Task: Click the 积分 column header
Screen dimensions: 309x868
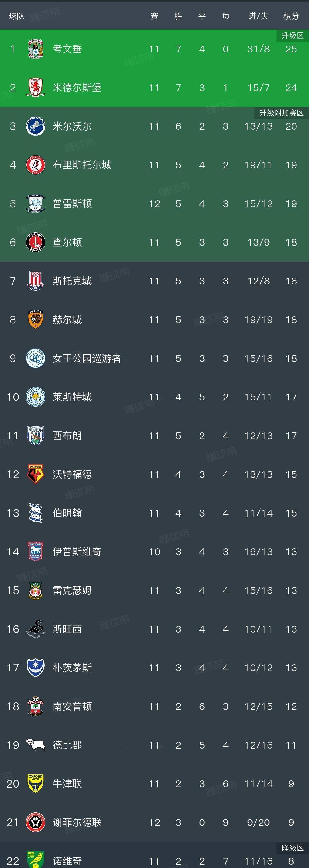Action: coord(291,16)
